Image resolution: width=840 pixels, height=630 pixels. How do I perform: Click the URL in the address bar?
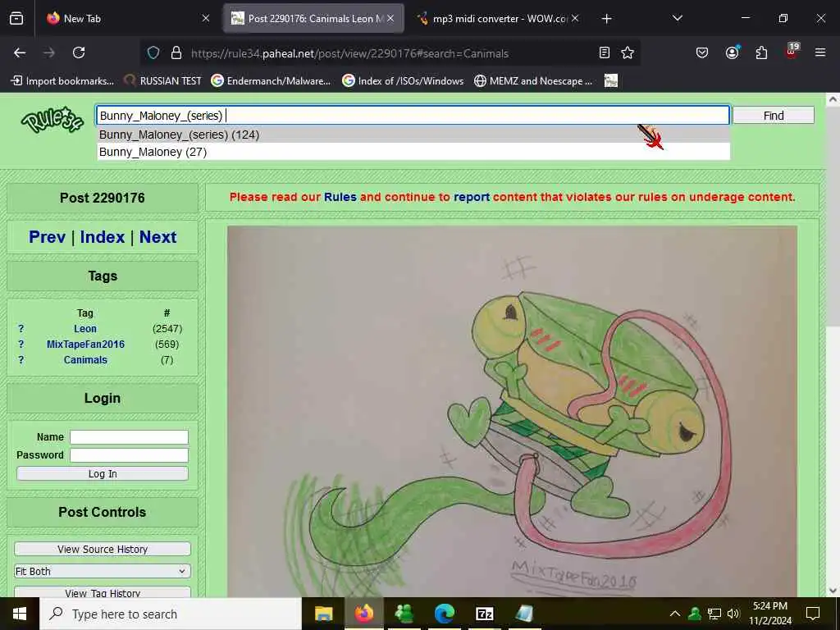pos(349,53)
